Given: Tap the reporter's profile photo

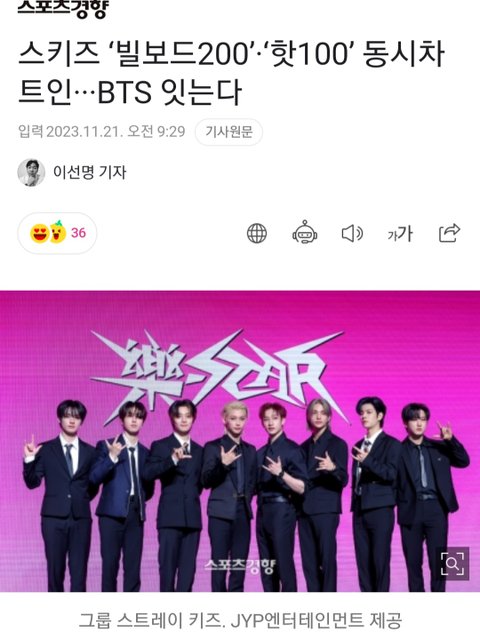Looking at the screenshot, I should tap(31, 173).
